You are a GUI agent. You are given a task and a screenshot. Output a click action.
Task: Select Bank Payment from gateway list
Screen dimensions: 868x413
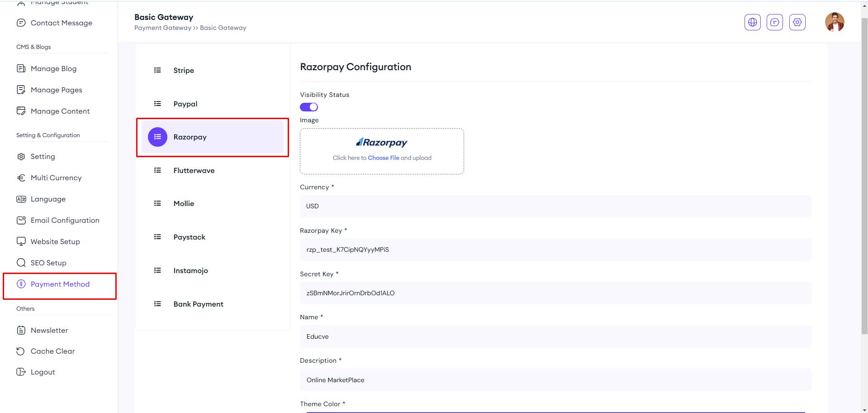198,304
